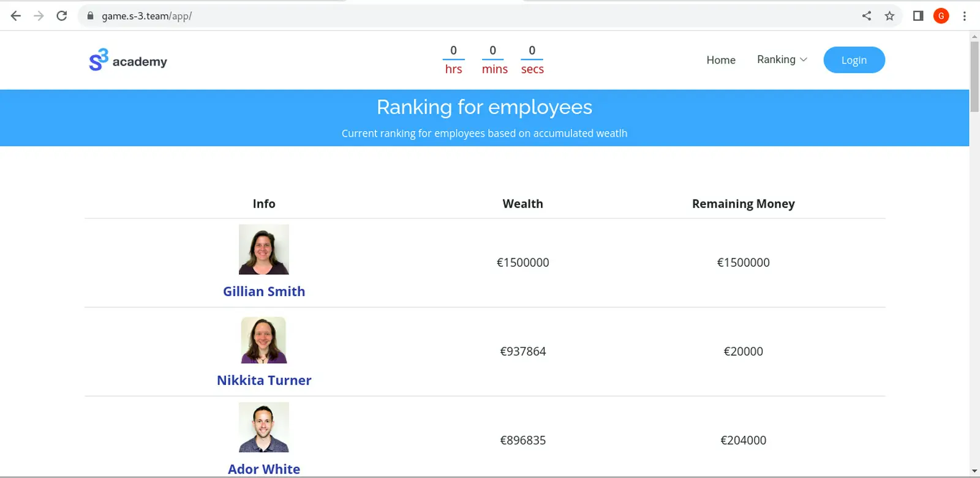Click the share page icon
The image size is (980, 478).
[x=867, y=16]
